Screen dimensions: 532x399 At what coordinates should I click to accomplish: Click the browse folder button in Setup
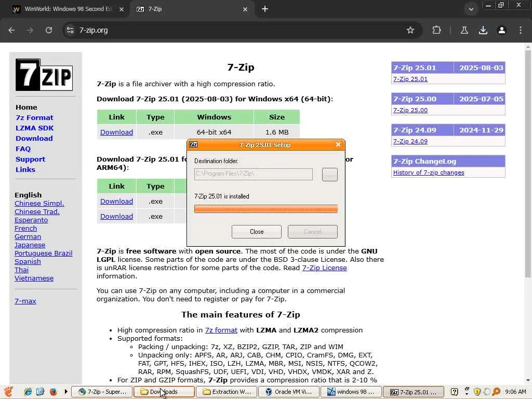[329, 175]
